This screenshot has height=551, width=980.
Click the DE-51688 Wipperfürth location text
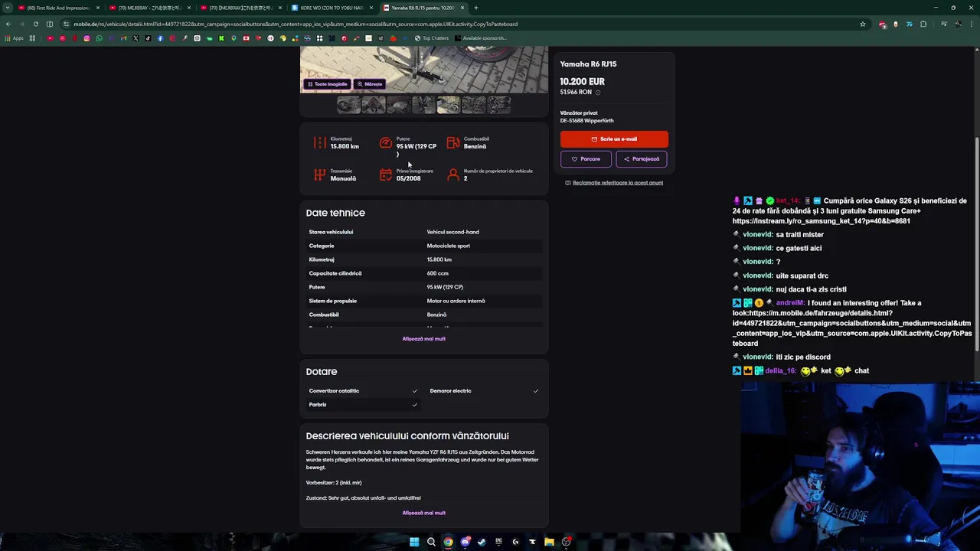[x=586, y=121]
